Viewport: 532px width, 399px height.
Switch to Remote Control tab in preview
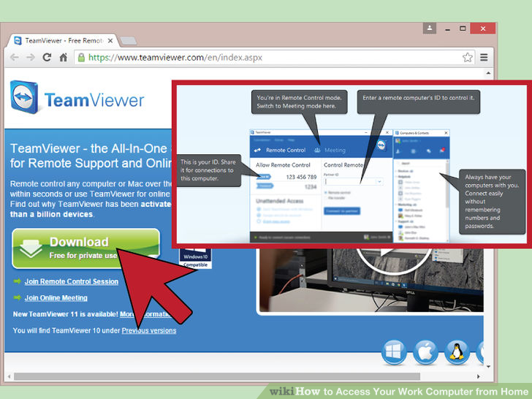[x=280, y=150]
